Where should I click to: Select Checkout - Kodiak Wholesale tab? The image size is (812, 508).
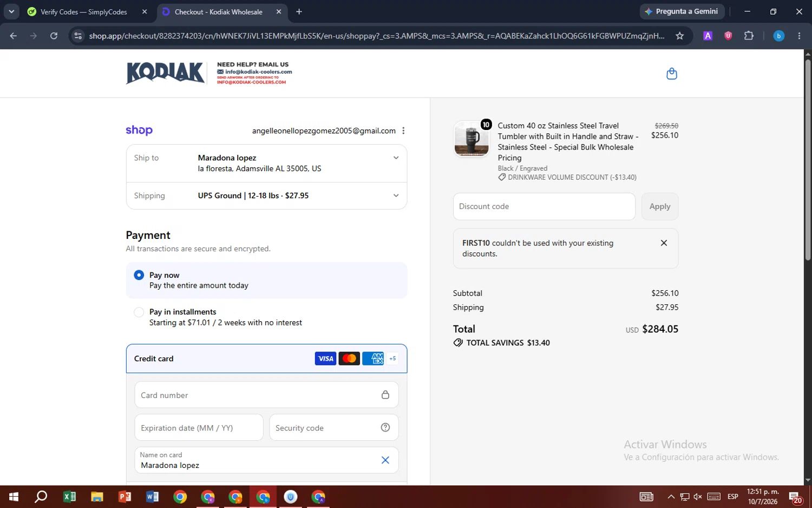pos(219,11)
